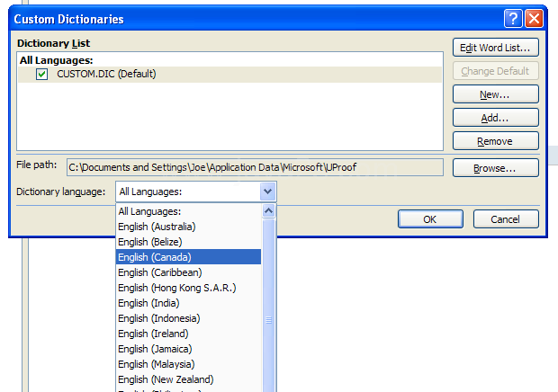Choose English (Ireland) from list

click(188, 334)
